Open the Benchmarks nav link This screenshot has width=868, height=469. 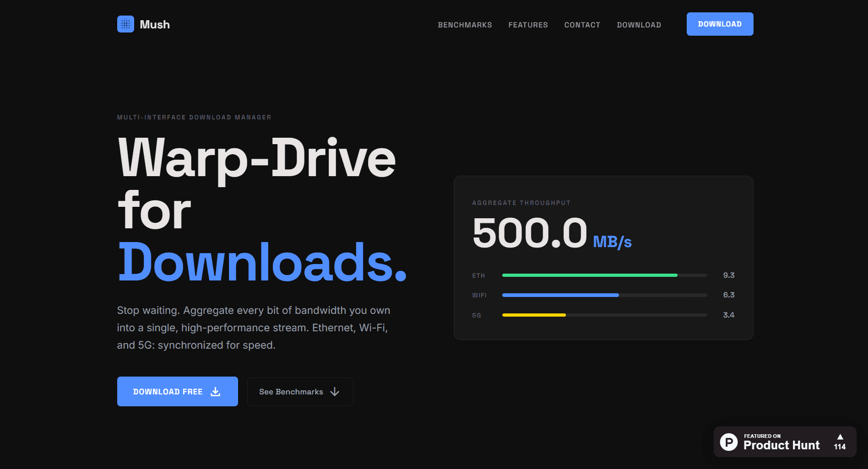pos(465,25)
